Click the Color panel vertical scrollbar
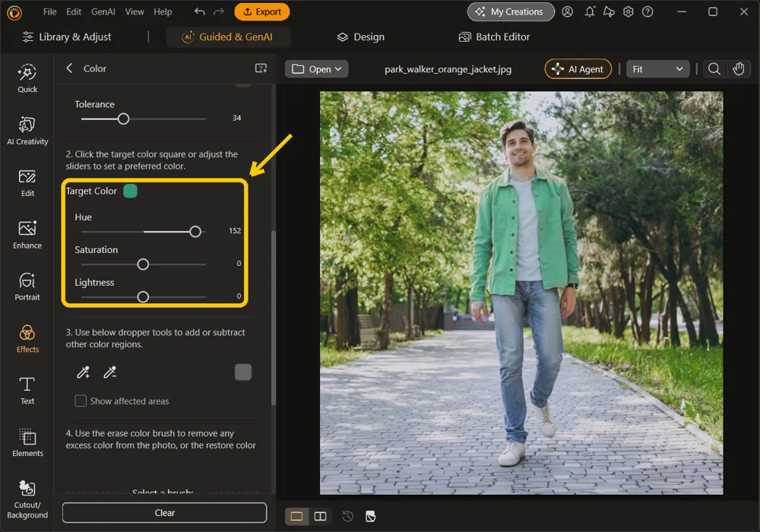 point(274,318)
